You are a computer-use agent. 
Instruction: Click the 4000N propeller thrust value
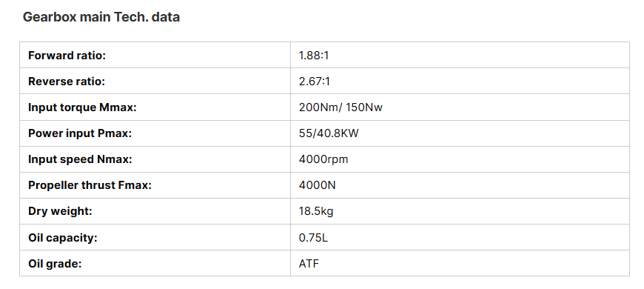coord(317,185)
